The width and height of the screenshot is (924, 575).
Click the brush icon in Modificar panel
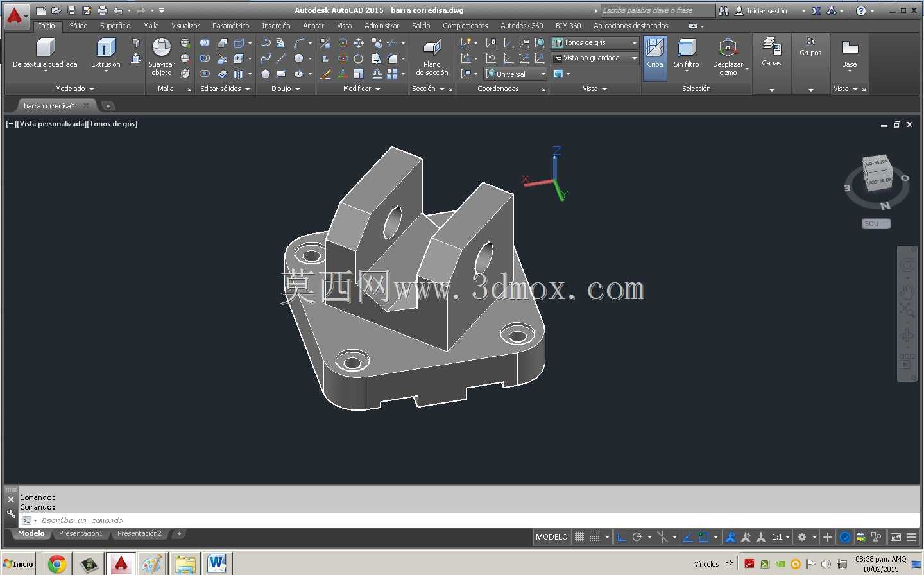[x=326, y=74]
